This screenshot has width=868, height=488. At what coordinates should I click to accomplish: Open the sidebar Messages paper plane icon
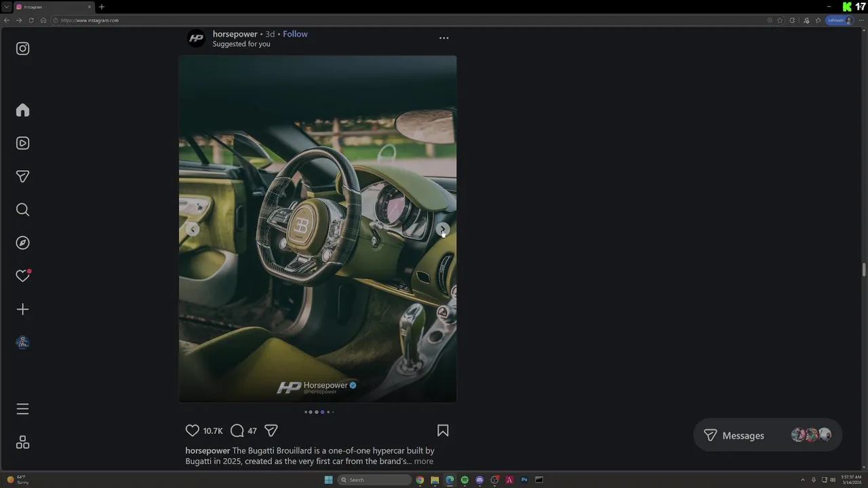tap(22, 176)
